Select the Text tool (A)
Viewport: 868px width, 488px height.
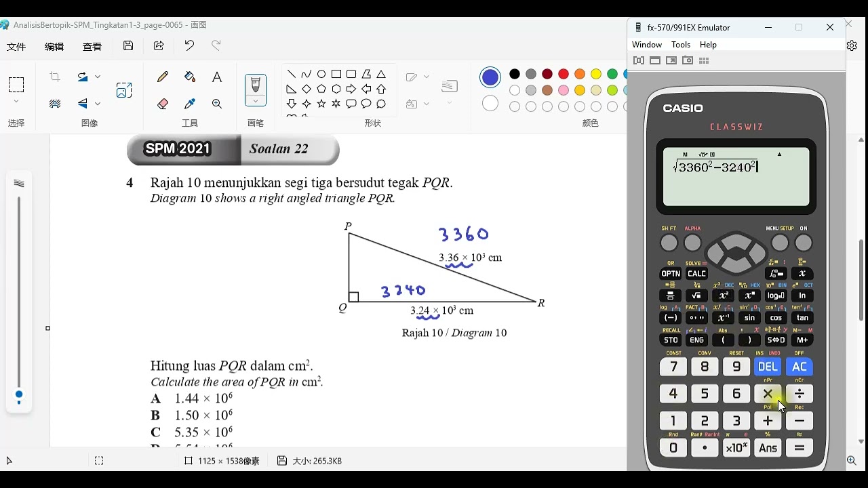coord(217,77)
